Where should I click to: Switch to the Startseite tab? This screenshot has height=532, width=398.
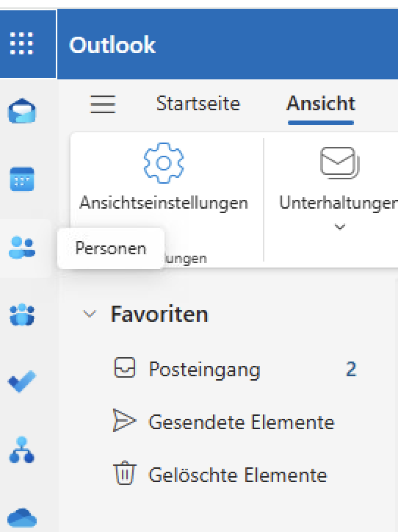(198, 104)
